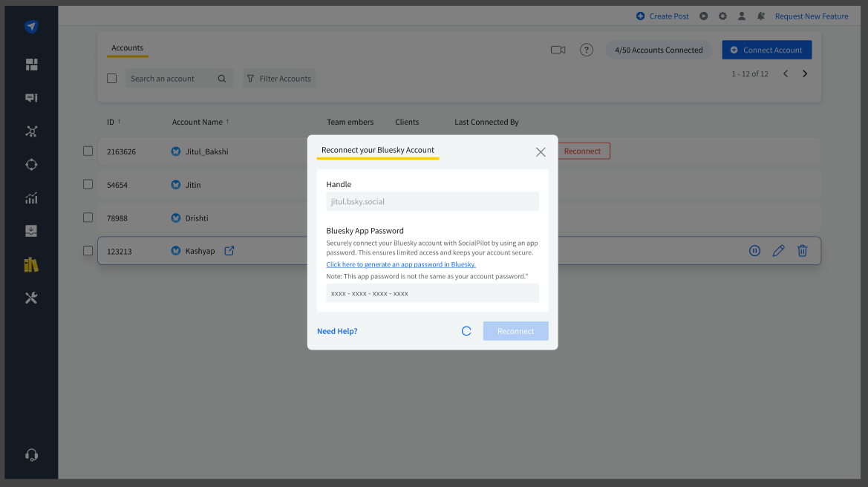Click the pencil edit icon for Kashyap
The width and height of the screenshot is (868, 487).
coord(778,251)
